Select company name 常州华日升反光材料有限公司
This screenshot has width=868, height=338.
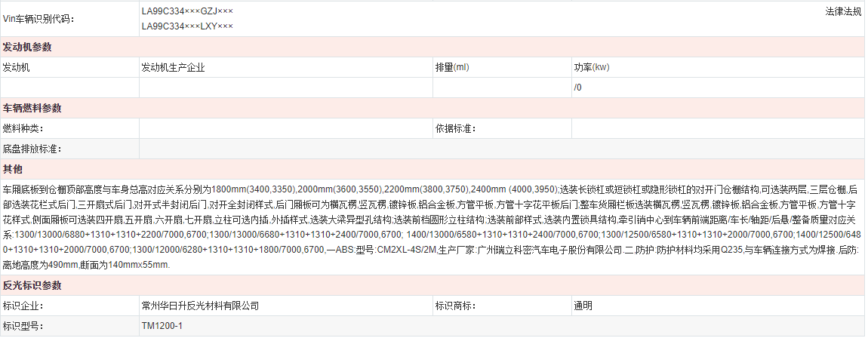(200, 306)
